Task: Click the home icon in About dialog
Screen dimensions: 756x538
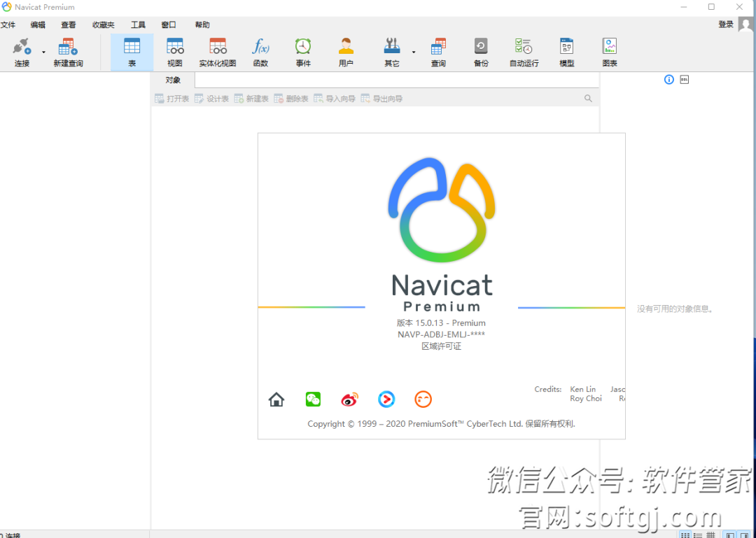Action: coord(276,399)
